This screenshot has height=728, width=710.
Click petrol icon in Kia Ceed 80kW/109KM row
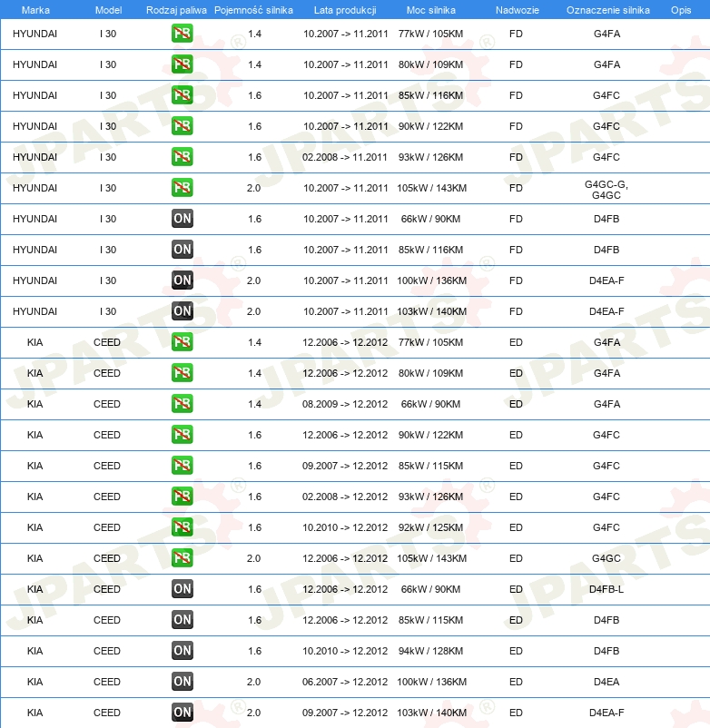coord(182,373)
